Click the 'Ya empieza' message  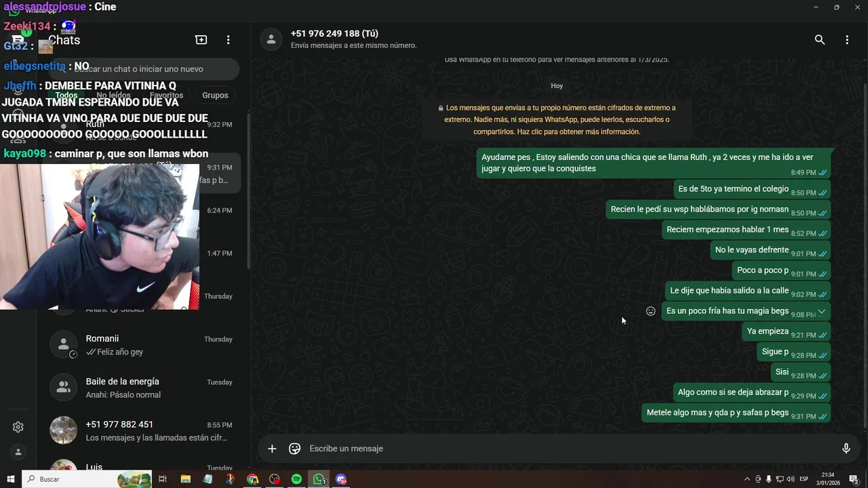(x=787, y=333)
